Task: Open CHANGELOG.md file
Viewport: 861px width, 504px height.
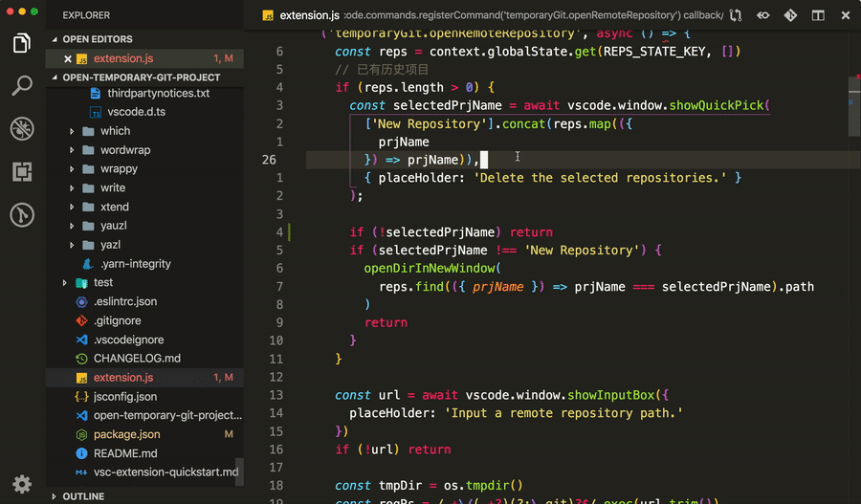Action: (x=144, y=359)
